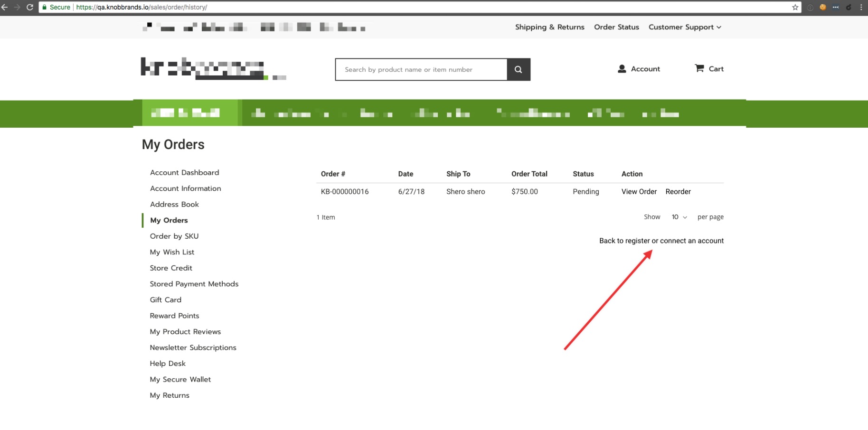Select Stored Payment Methods in the sidebar
The height and width of the screenshot is (430, 868).
[x=194, y=284]
